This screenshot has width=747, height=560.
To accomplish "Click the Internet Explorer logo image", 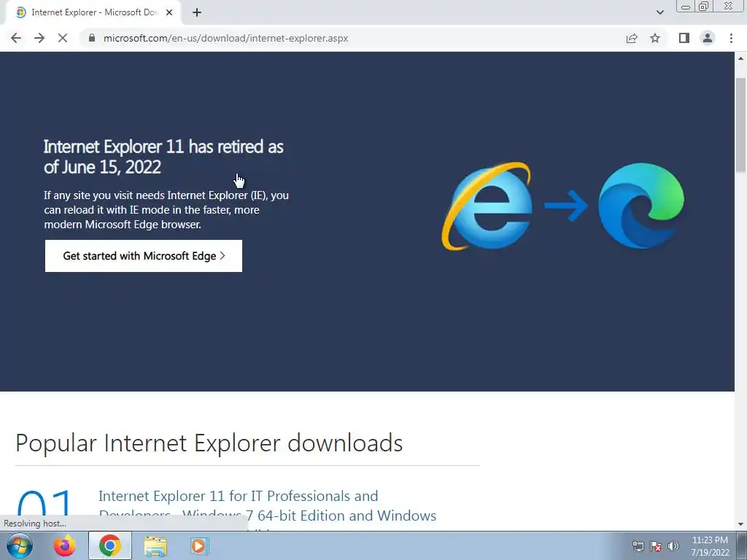I will click(487, 206).
